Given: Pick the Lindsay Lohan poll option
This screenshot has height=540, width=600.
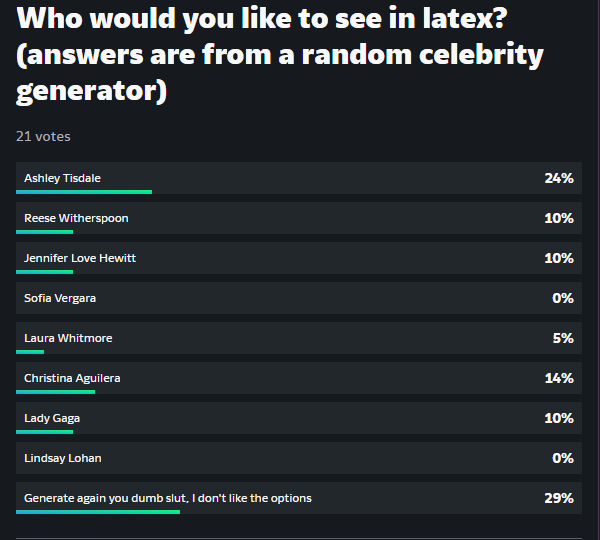Looking at the screenshot, I should [x=299, y=458].
